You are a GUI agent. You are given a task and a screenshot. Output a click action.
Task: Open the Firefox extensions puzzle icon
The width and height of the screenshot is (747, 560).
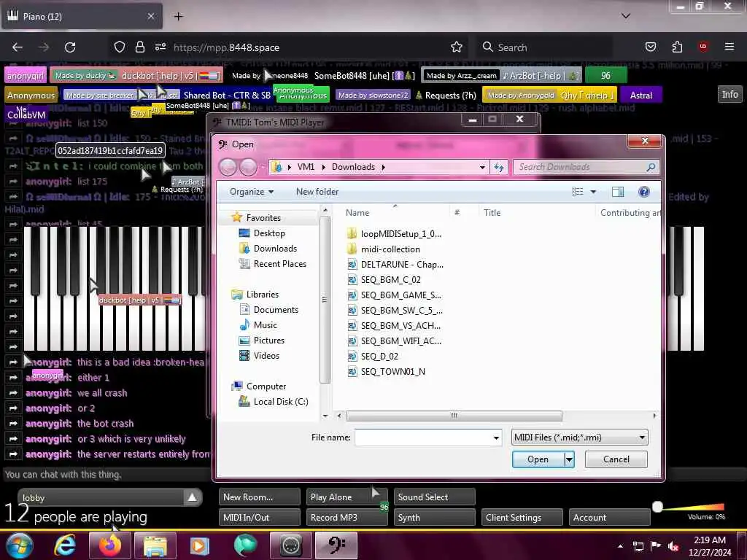(x=677, y=47)
